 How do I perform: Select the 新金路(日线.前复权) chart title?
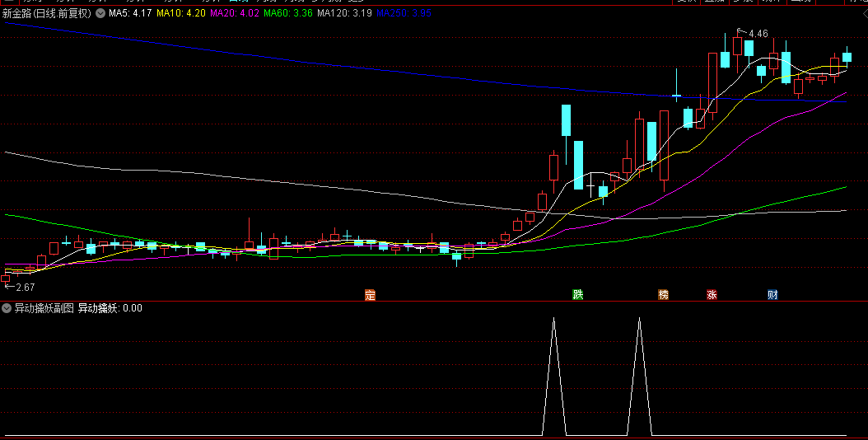coord(47,13)
